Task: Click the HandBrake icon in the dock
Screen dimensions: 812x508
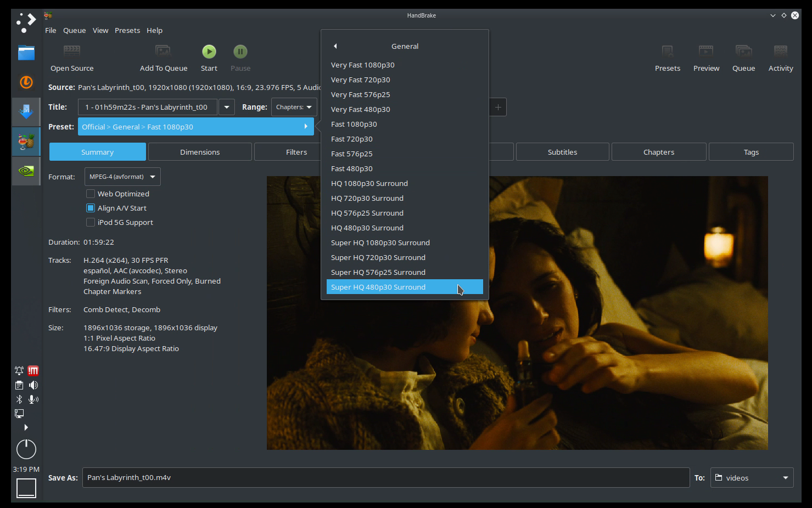Action: click(x=26, y=141)
